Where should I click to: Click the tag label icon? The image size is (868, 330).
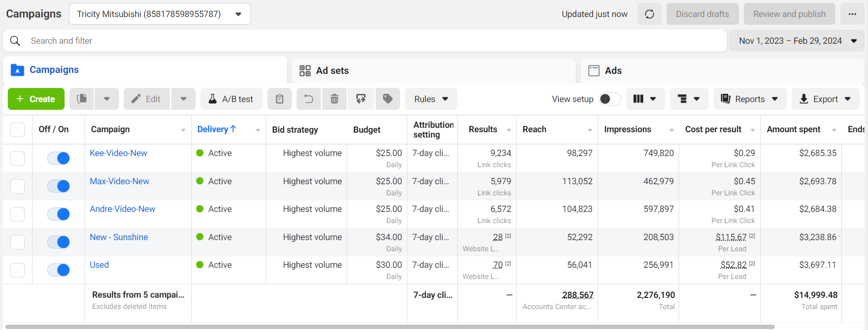(x=387, y=99)
